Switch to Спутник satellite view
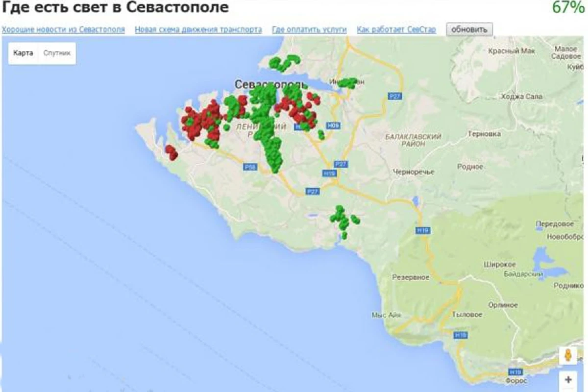Viewport: 588px width, 392px height. pyautogui.click(x=57, y=53)
